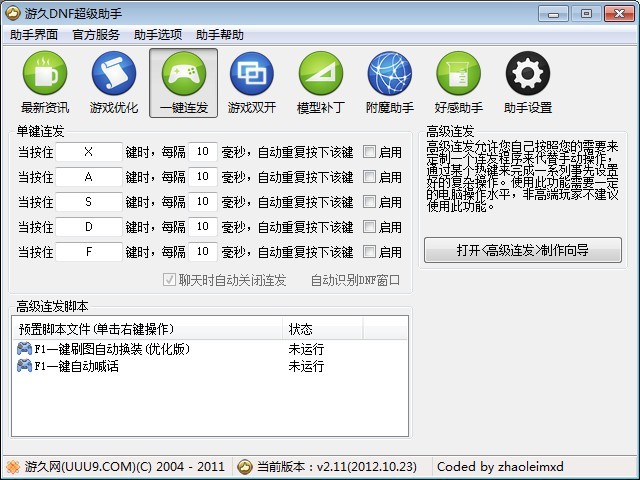
Task: Enable the 启用 checkbox for key X
Action: (x=369, y=152)
